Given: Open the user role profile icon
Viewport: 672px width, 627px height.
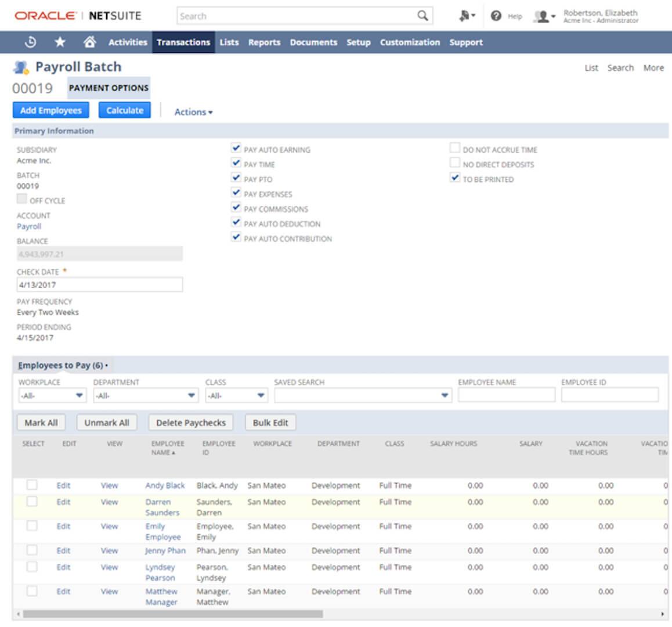Looking at the screenshot, I should (x=544, y=16).
